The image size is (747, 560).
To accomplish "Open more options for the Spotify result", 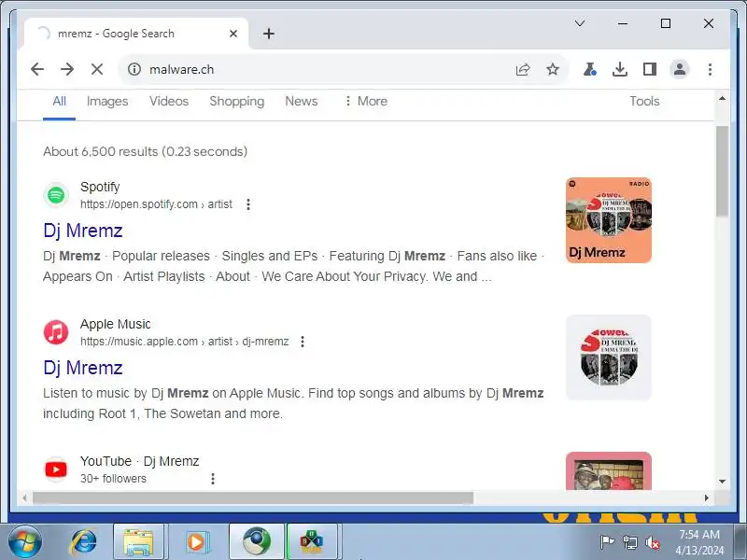I will (x=248, y=204).
